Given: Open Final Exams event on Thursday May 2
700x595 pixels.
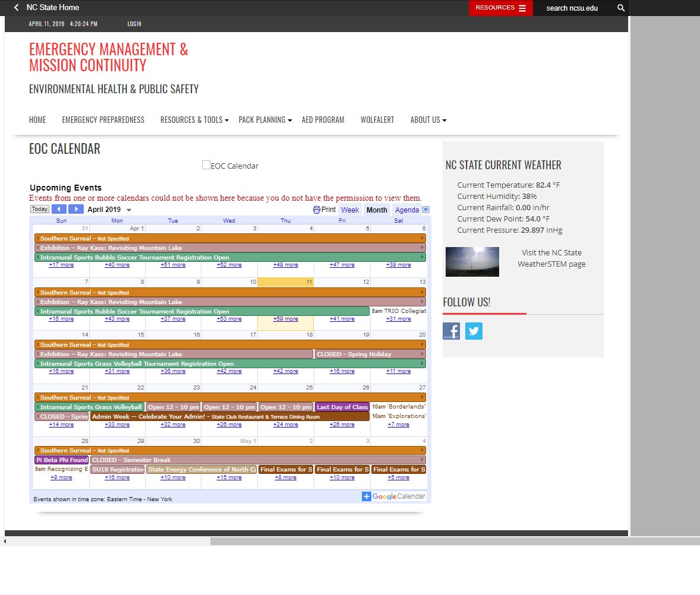Looking at the screenshot, I should (286, 470).
